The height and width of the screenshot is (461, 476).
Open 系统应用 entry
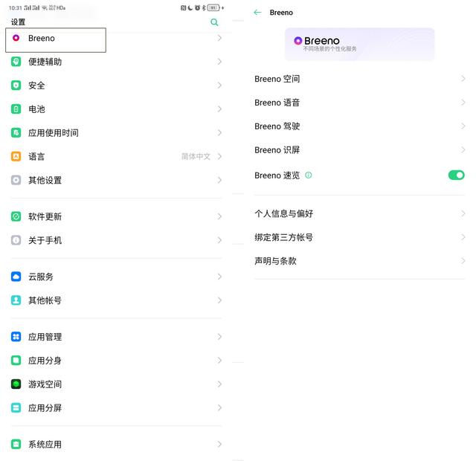click(116, 444)
